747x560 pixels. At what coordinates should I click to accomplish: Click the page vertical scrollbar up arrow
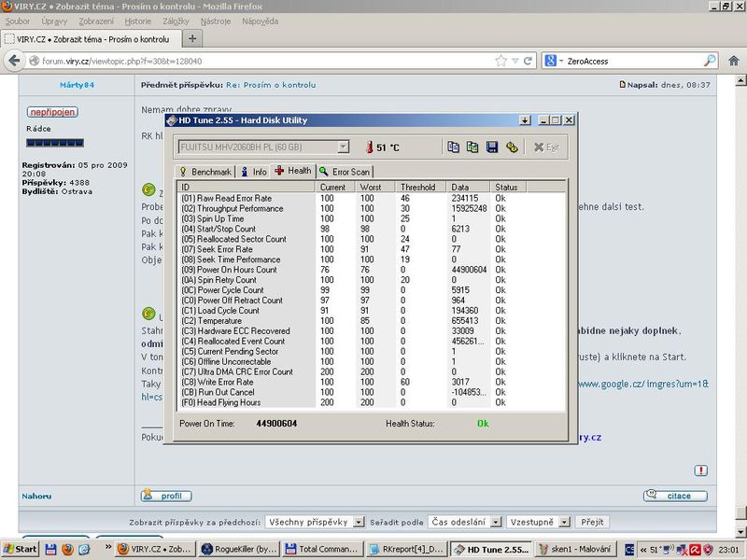pyautogui.click(x=740, y=80)
